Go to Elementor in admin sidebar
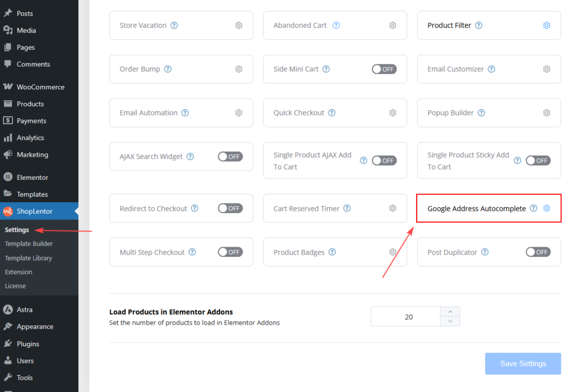579x392 pixels. tap(32, 178)
